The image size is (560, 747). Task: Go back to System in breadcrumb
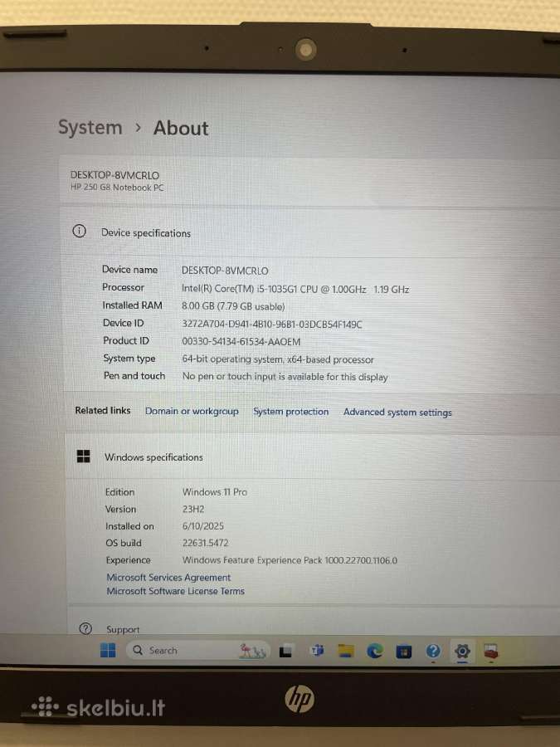[x=90, y=128]
